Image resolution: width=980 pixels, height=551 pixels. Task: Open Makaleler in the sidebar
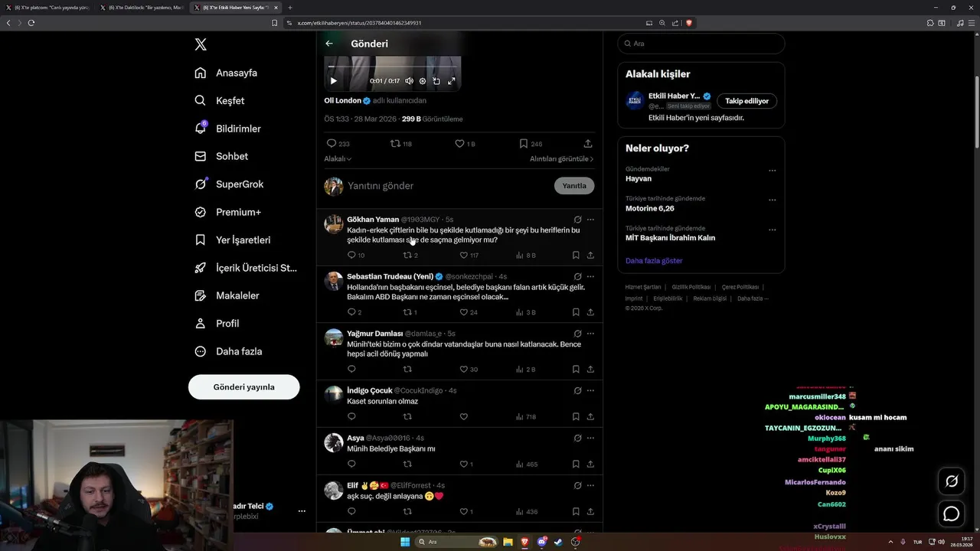click(227, 295)
